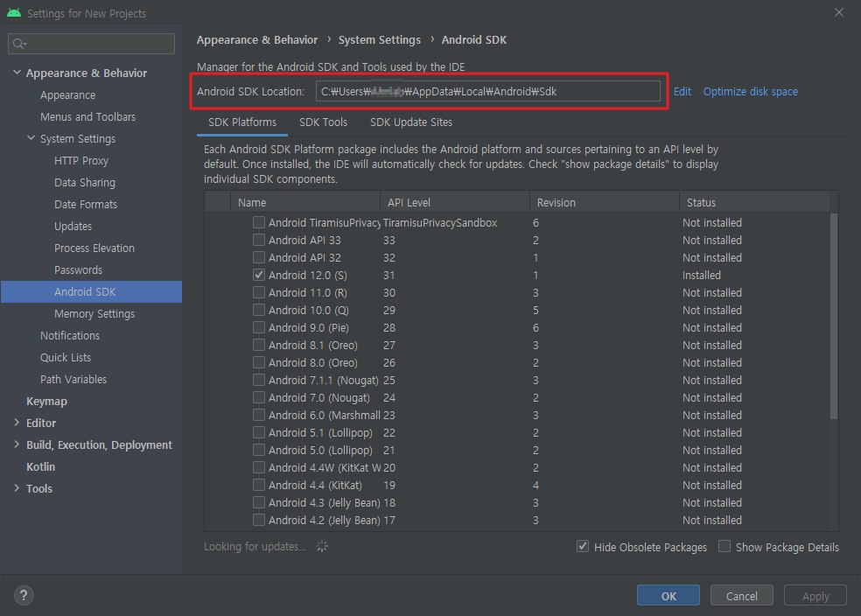Click the Cancel button
Screen dimensions: 861x616
coord(741,596)
